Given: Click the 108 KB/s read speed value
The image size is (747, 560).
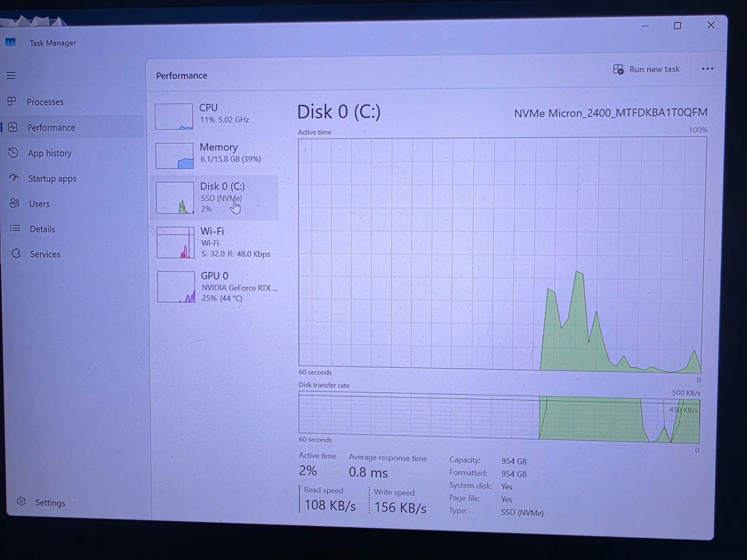Looking at the screenshot, I should (330, 505).
